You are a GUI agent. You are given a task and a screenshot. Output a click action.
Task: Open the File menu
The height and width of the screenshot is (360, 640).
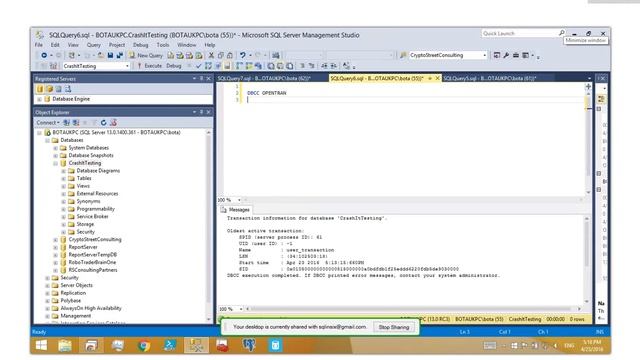pos(39,45)
